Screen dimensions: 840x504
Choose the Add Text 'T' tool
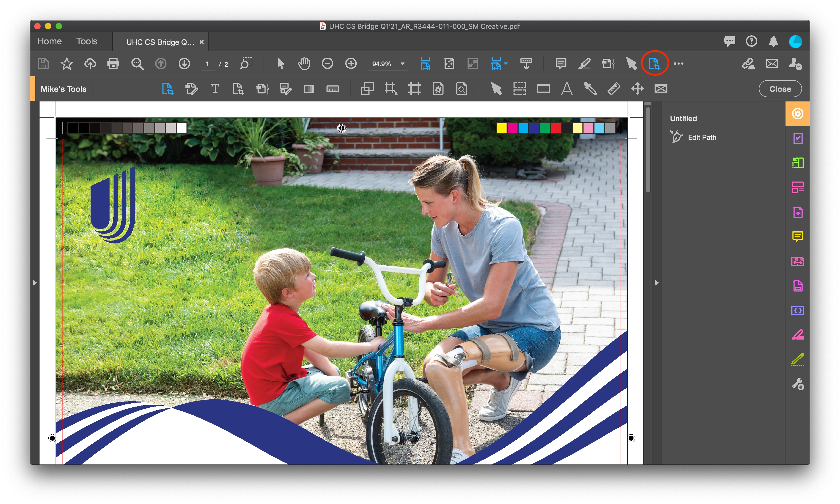pos(215,89)
